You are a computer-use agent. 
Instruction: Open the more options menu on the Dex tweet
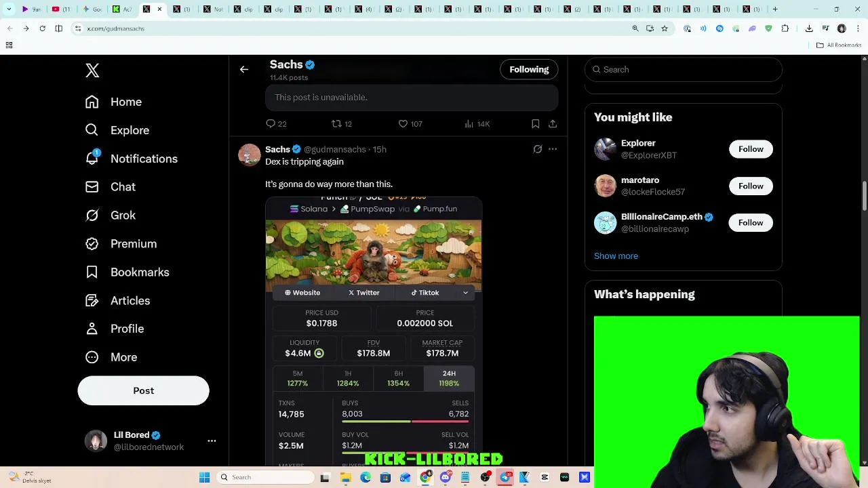coord(553,149)
